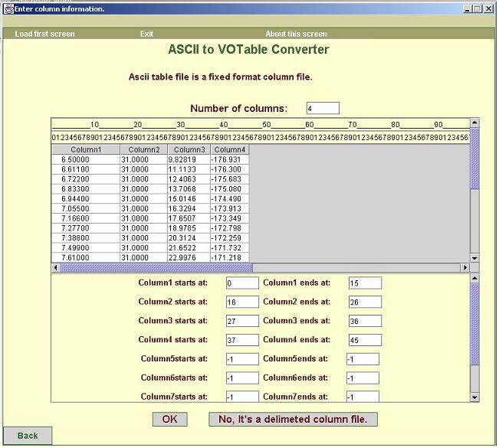The image size is (499, 448).
Task: Click the Java window icon in title bar
Action: coord(8,8)
